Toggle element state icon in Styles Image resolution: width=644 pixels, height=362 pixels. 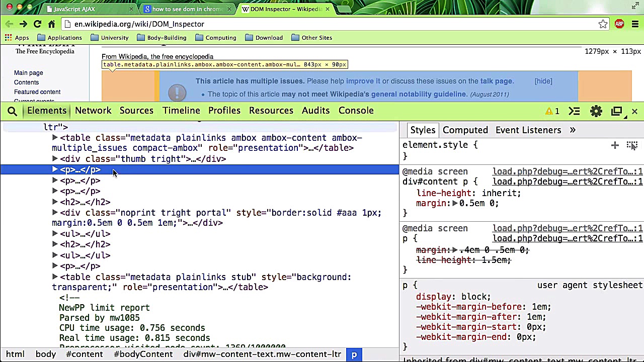[632, 145]
